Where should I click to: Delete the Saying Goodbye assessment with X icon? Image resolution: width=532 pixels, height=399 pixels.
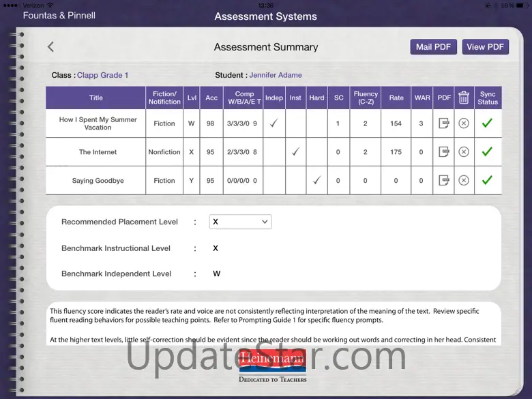(464, 180)
